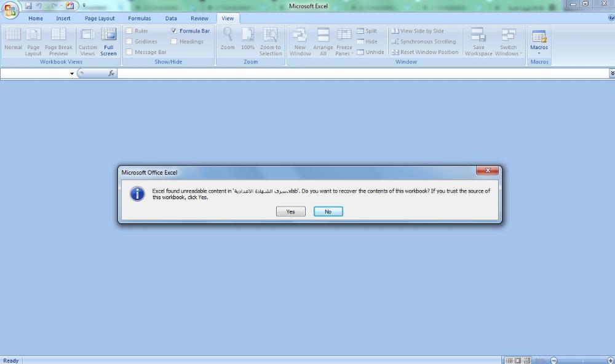Viewport: 615px width, 364px height.
Task: Click Page Break Preview status bar icon
Action: pyautogui.click(x=527, y=360)
